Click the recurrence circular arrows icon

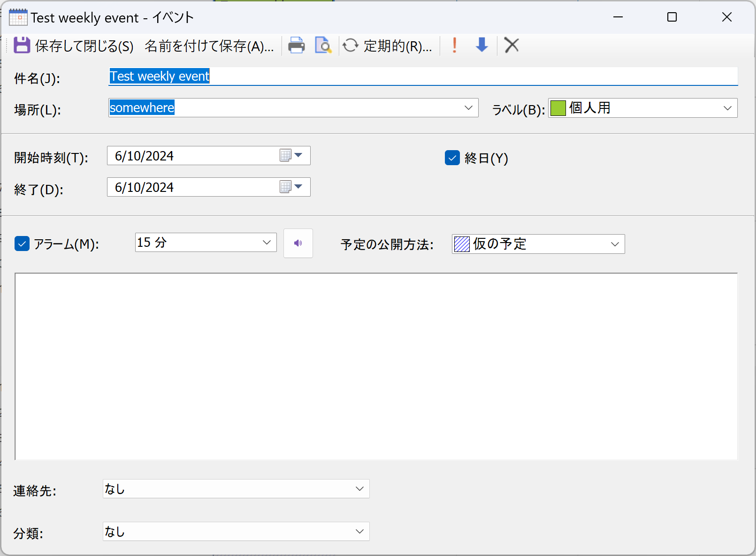tap(351, 46)
